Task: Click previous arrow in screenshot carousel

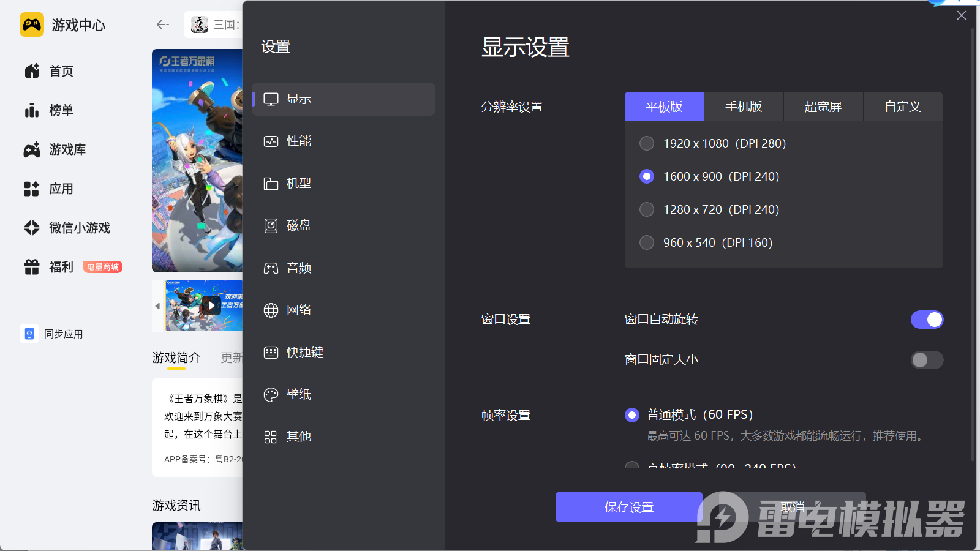Action: (157, 305)
